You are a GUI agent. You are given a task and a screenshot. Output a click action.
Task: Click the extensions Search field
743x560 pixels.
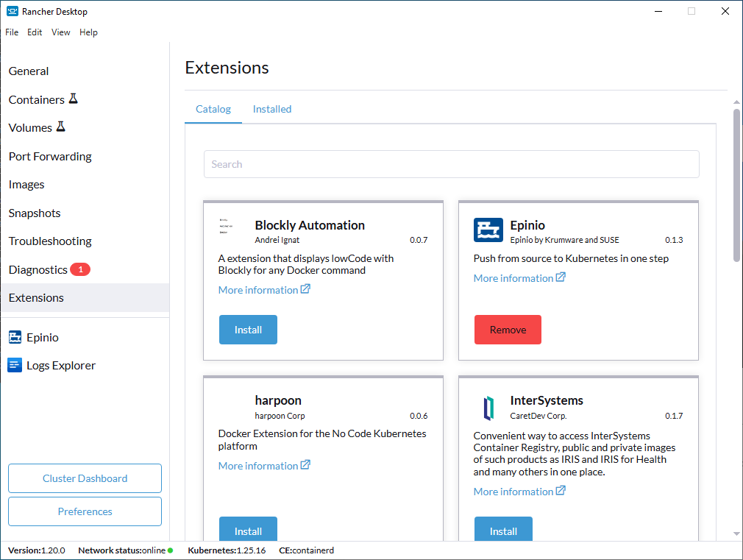451,164
